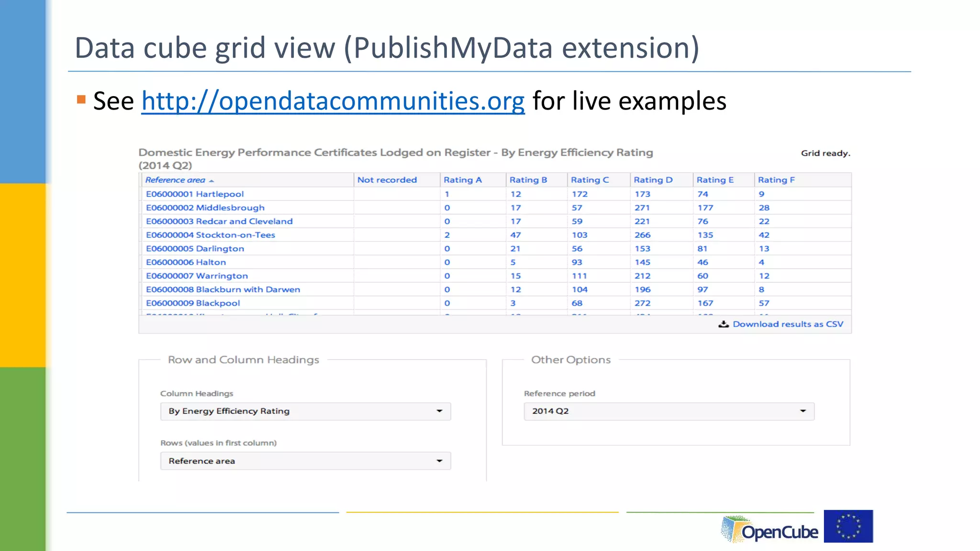
Task: Click Warrington Rating C value 111
Action: point(579,275)
